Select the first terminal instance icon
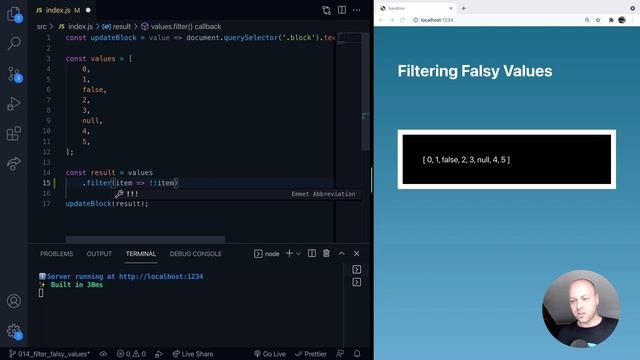 357,269
